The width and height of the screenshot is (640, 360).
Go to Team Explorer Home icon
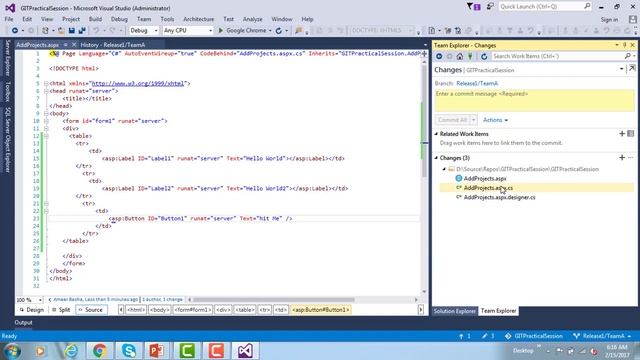460,56
